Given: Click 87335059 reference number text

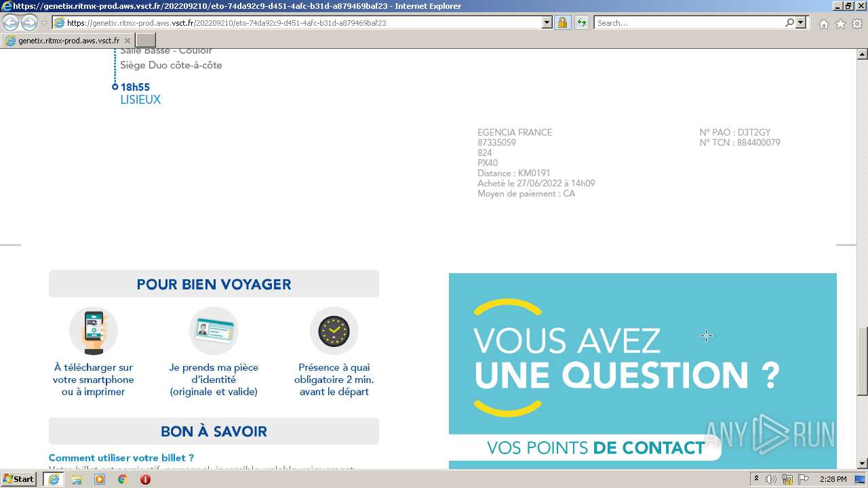Looking at the screenshot, I should (x=496, y=142).
